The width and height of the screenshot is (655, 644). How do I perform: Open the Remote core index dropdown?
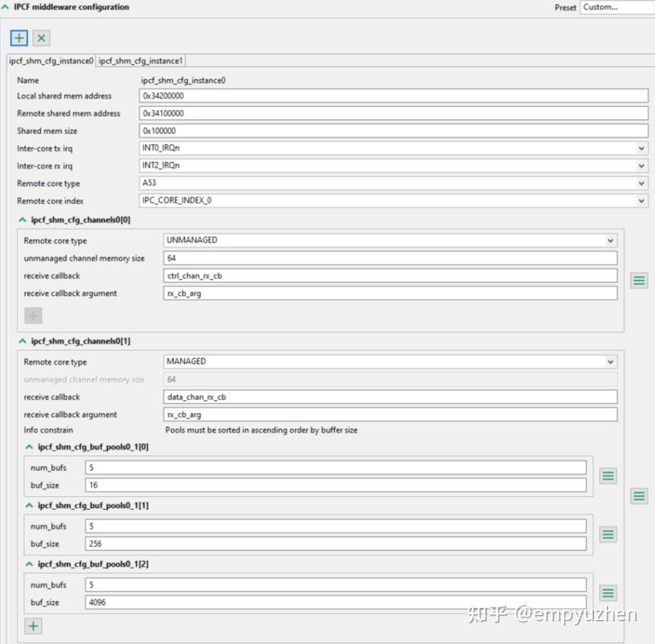point(642,200)
